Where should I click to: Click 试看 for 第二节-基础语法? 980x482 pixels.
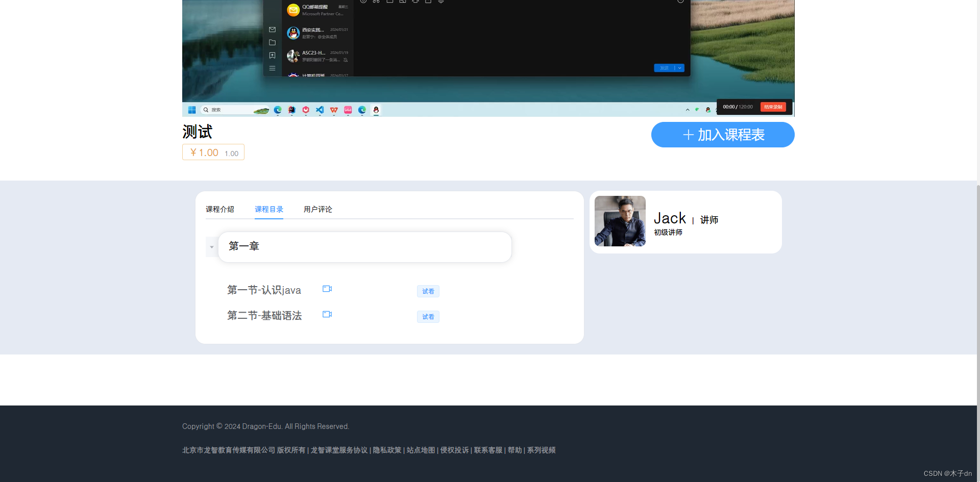click(428, 317)
